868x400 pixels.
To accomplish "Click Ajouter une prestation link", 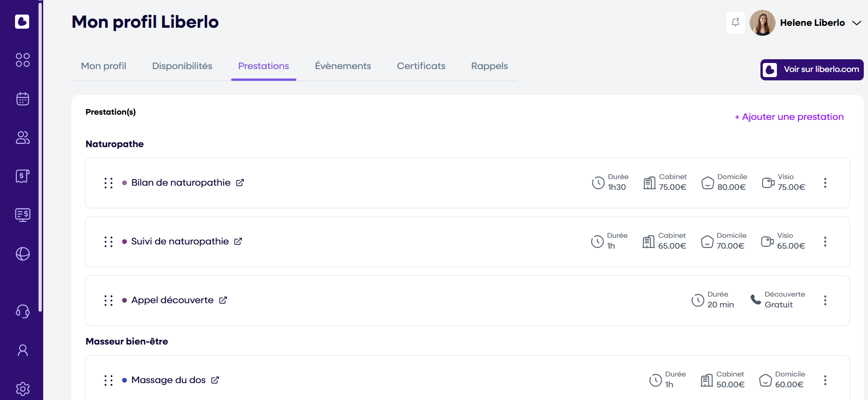I will click(x=789, y=117).
